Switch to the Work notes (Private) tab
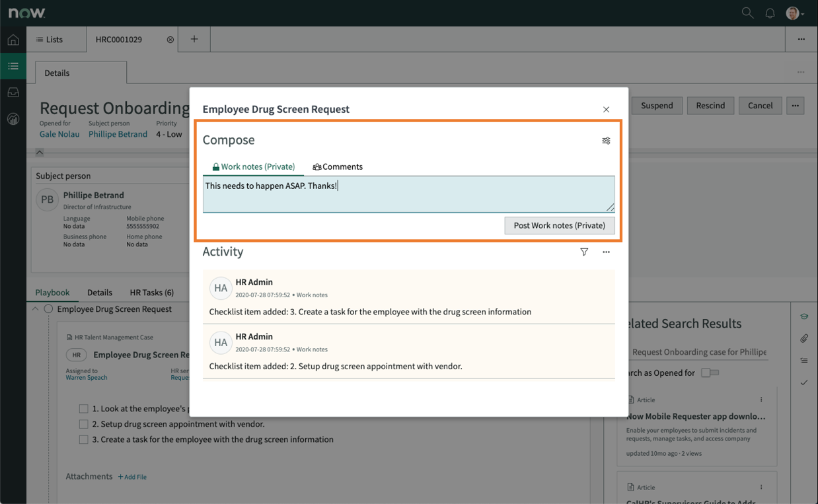The image size is (818, 504). click(253, 166)
